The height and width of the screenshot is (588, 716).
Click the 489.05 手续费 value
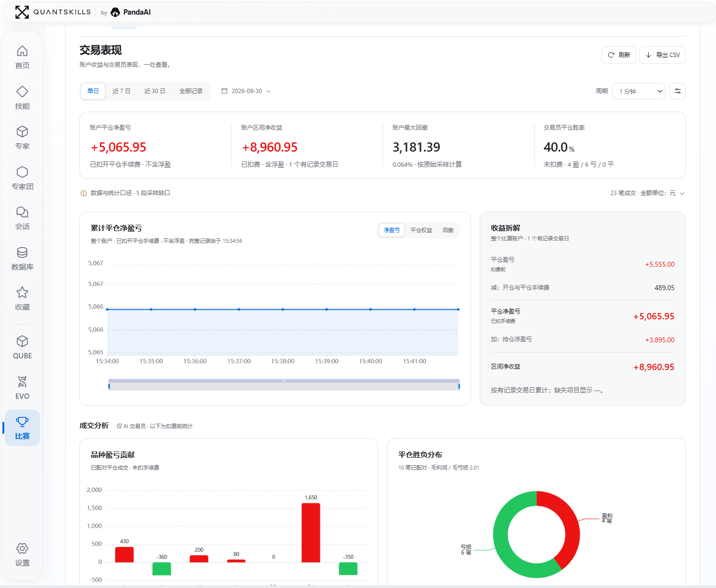664,288
